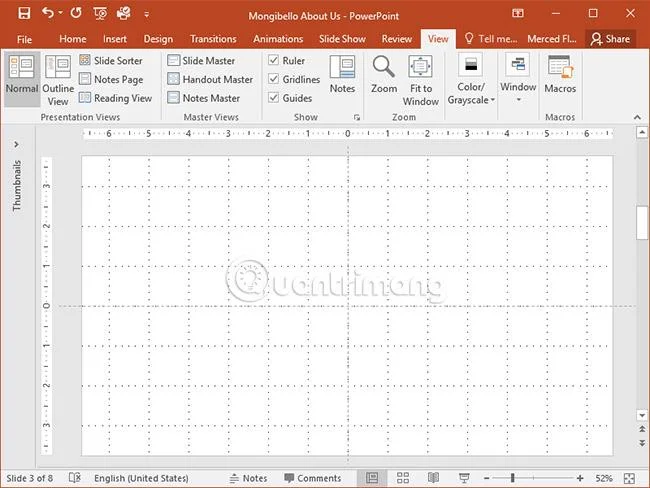Repeat the last action in the toolbar
This screenshot has width=650, height=488.
click(76, 13)
